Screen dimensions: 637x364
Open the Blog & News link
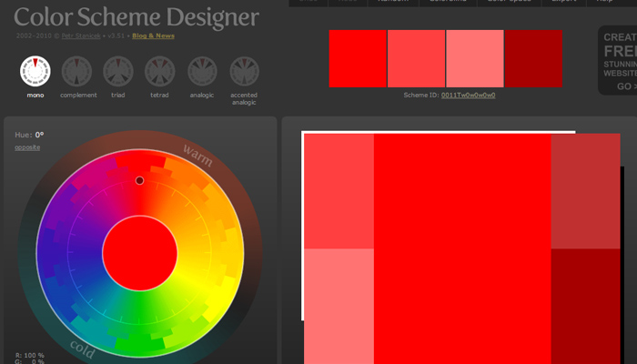coord(153,36)
